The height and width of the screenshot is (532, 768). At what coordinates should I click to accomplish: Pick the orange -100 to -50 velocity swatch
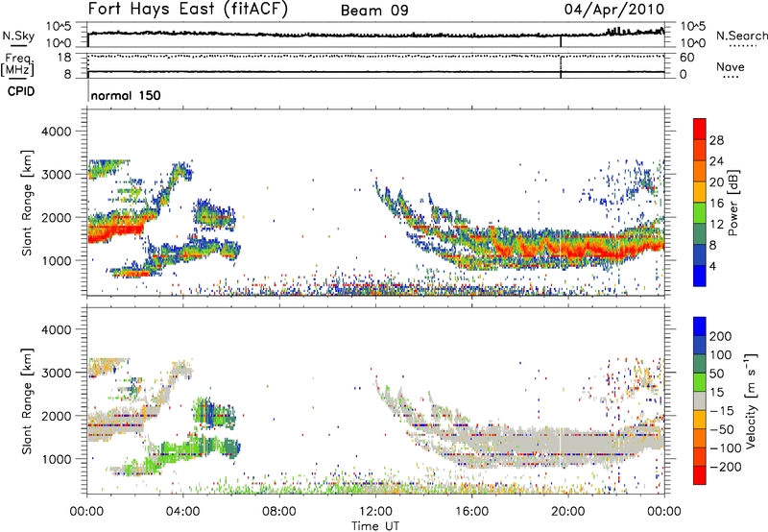coord(700,439)
